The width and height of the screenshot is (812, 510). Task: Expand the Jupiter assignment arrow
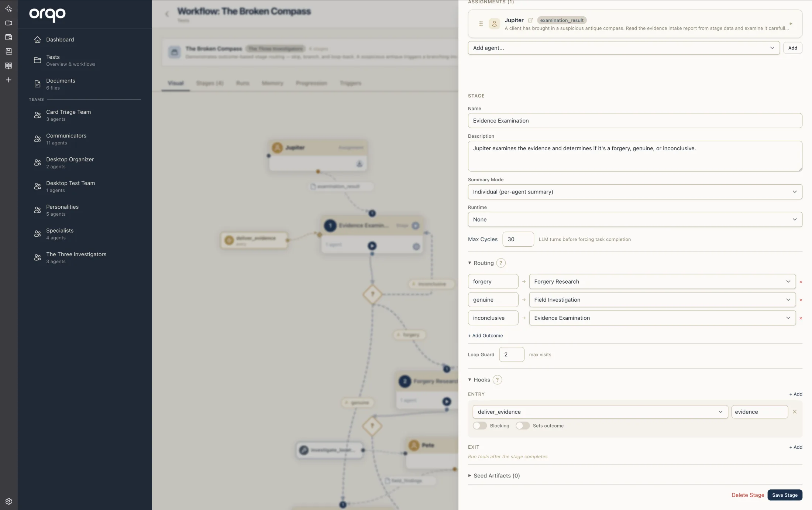(x=791, y=24)
